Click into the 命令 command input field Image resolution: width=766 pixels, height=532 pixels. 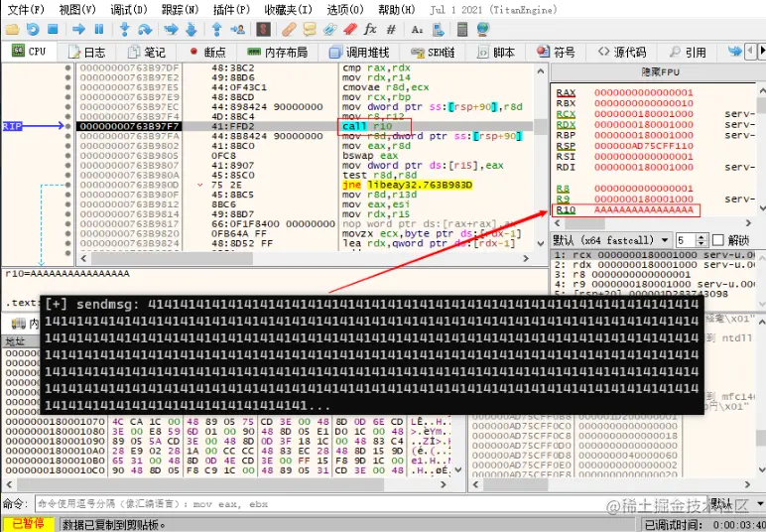(370, 503)
